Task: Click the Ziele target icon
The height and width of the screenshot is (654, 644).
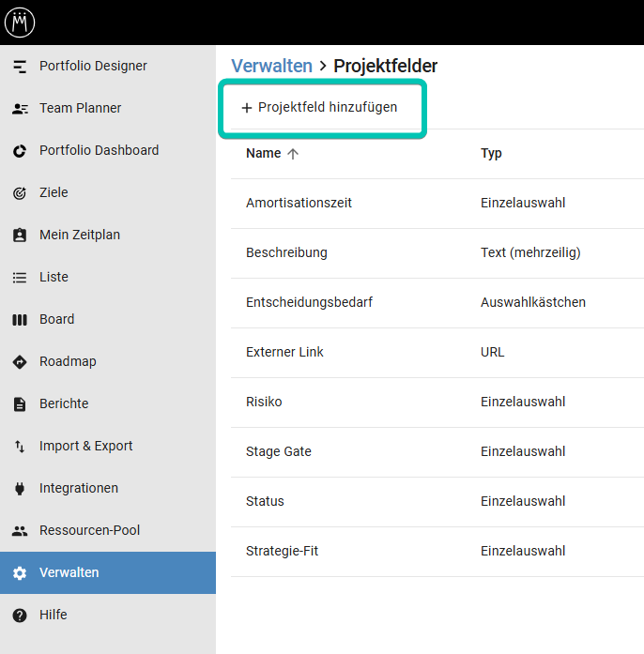Action: (x=20, y=193)
